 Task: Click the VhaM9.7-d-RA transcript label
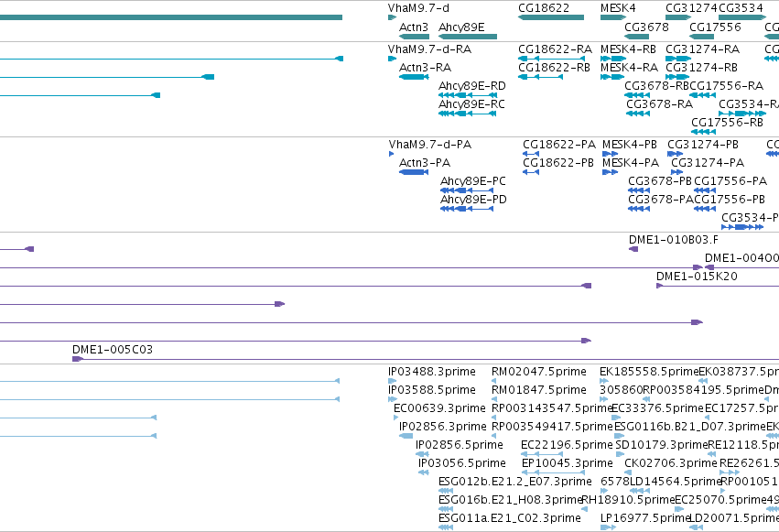[x=429, y=49]
